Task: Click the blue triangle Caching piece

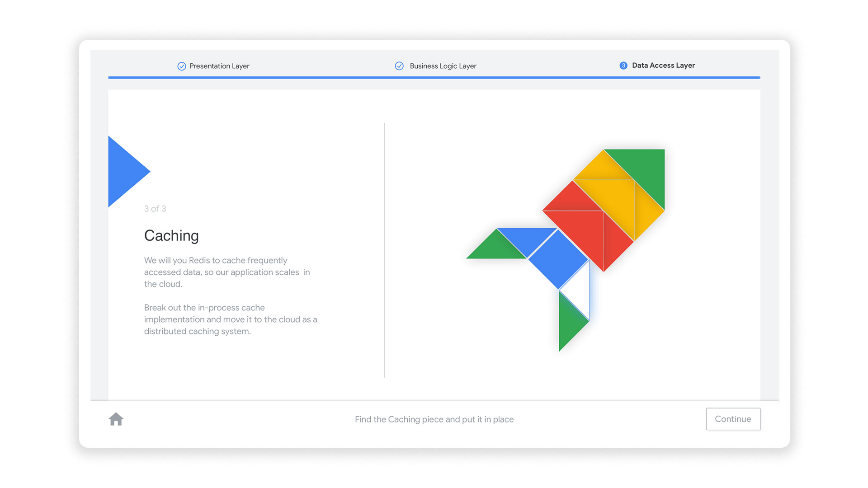Action: coord(122,172)
